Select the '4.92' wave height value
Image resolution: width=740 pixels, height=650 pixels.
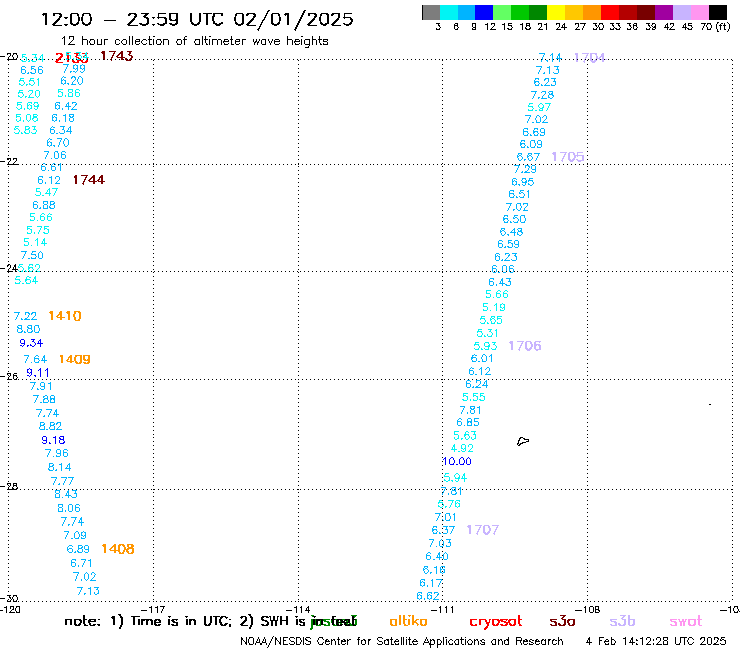click(462, 448)
